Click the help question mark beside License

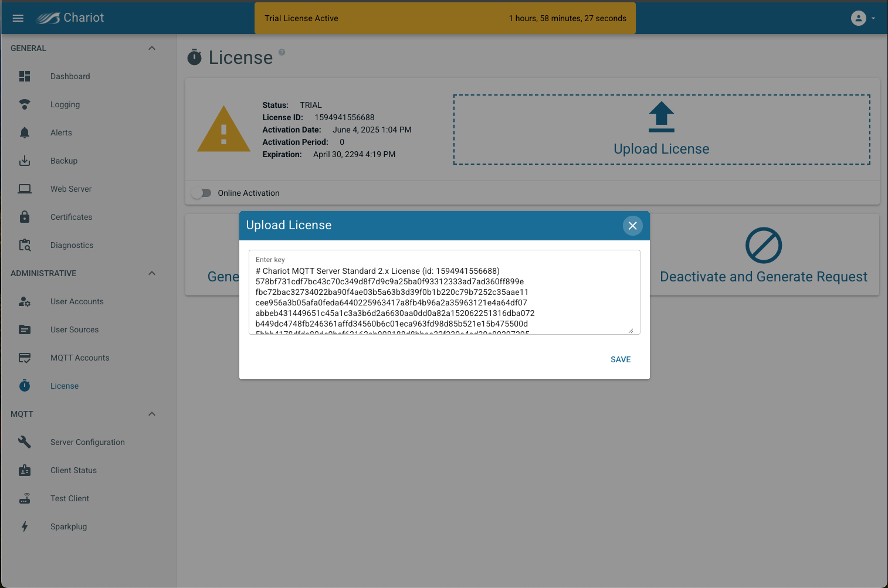(x=282, y=52)
